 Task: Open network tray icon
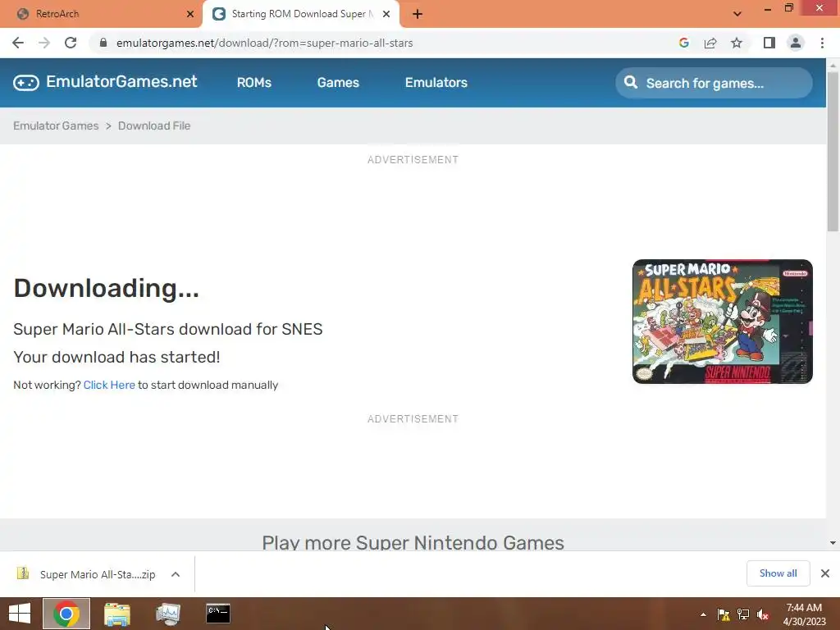point(743,614)
